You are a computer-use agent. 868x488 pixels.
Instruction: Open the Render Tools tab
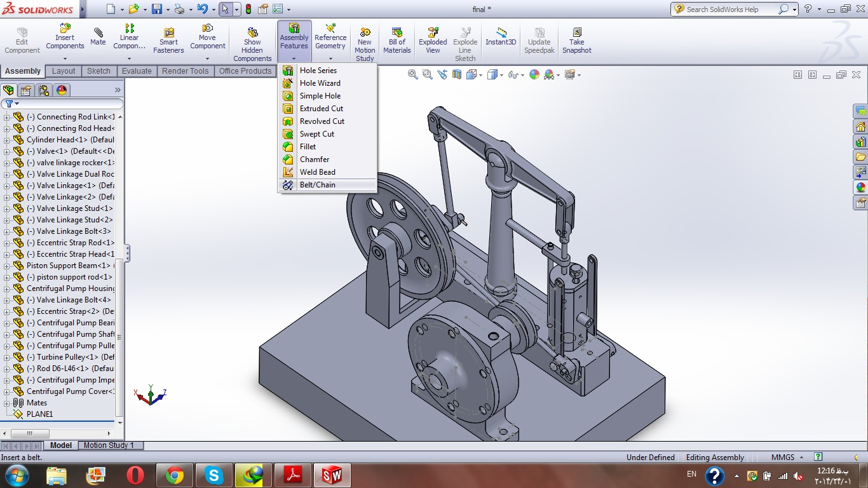tap(185, 71)
